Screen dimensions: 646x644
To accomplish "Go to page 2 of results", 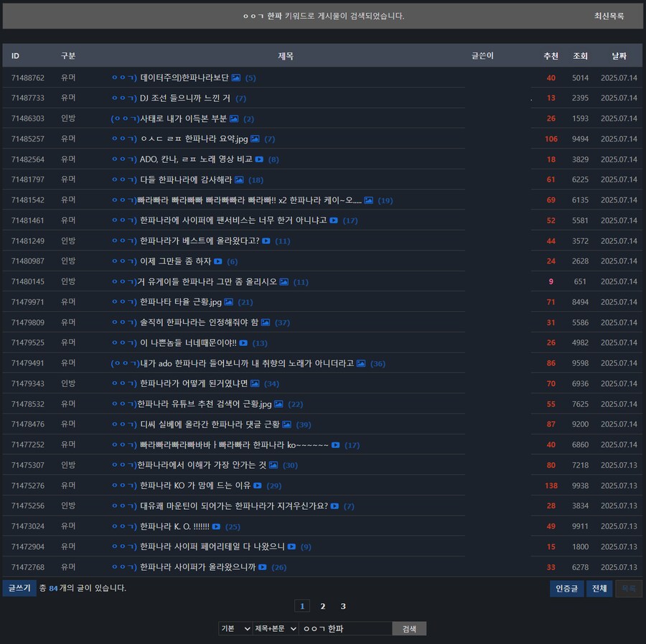I will pos(322,606).
